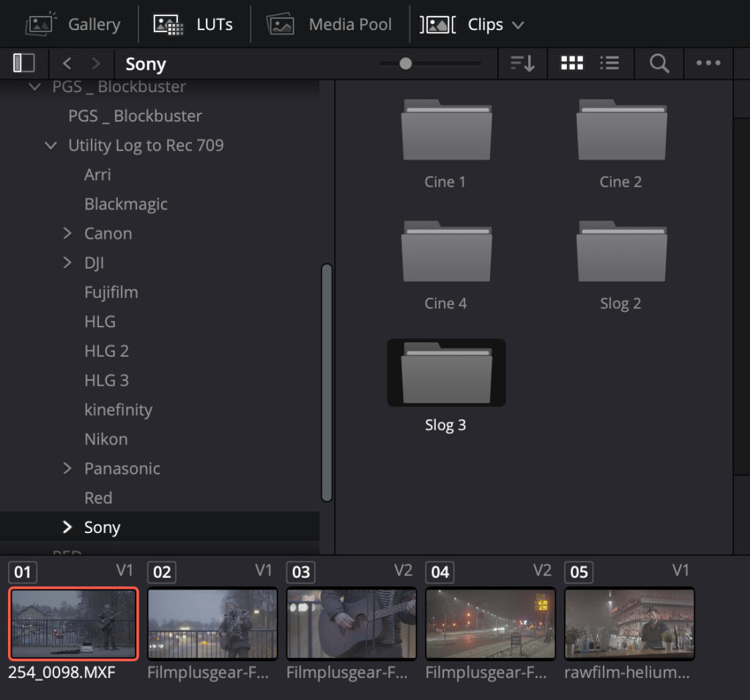Screen dimensions: 750x700
Task: Open the Cine 2 folder
Action: pyautogui.click(x=621, y=130)
